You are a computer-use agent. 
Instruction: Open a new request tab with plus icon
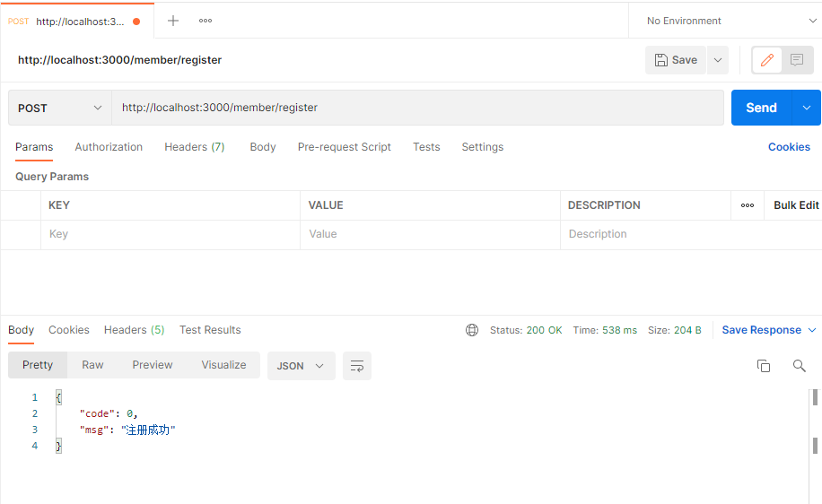[173, 21]
